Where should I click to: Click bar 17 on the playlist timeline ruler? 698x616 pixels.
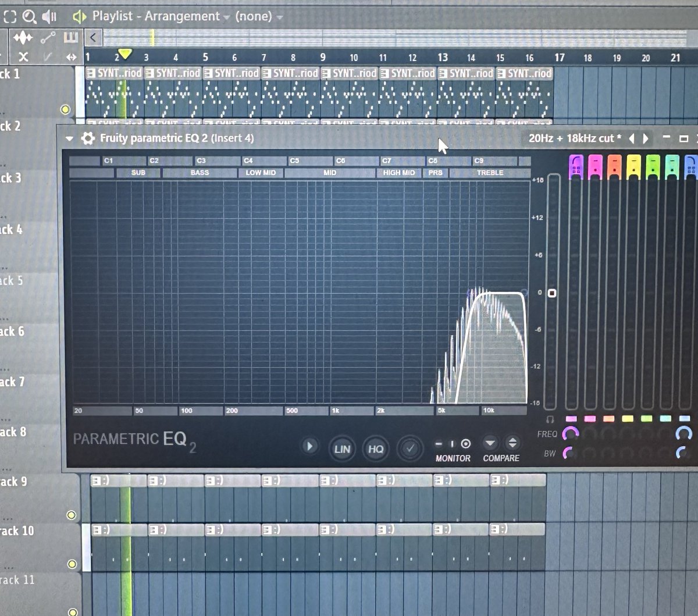point(559,57)
